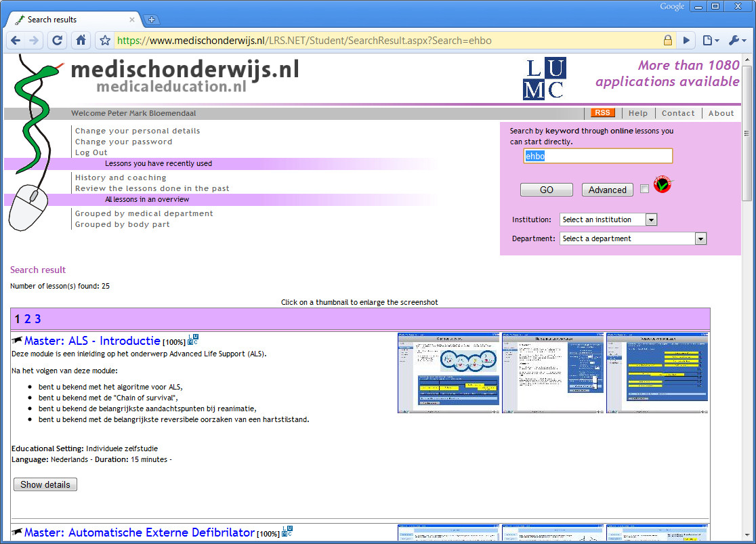This screenshot has width=756, height=544.
Task: Click the snake and mouse site logo
Action: 34,143
